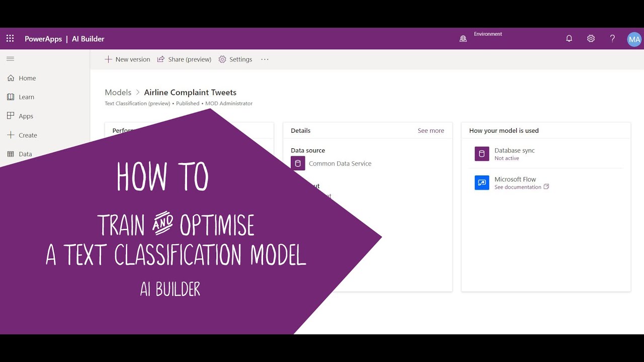Open the more commands ellipsis
The image size is (644, 362).
(x=265, y=59)
